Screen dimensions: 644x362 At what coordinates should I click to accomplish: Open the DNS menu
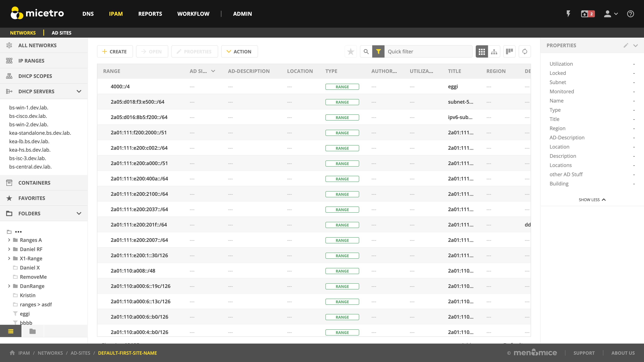coord(88,14)
